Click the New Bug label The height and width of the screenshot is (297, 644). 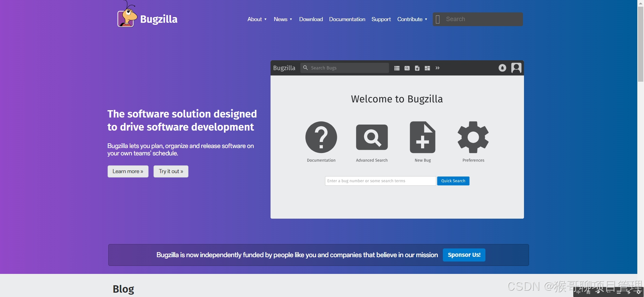click(423, 160)
